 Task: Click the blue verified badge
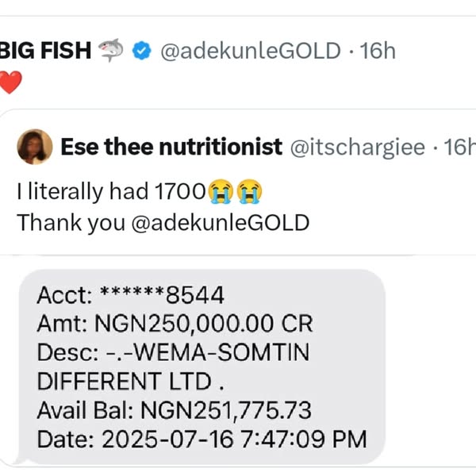(x=142, y=52)
